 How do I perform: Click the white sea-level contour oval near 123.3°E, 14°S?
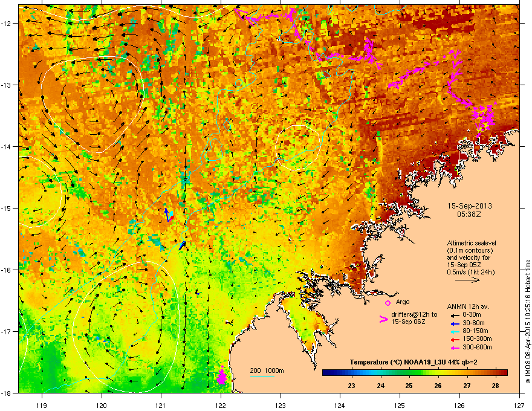tap(298, 148)
